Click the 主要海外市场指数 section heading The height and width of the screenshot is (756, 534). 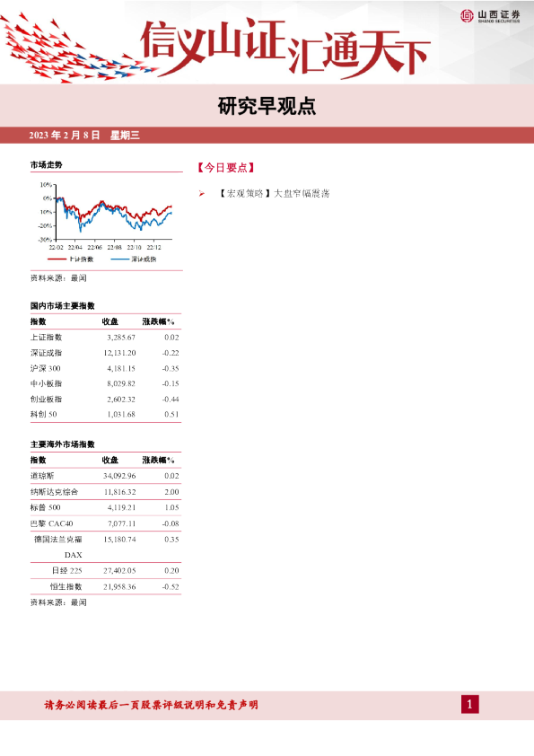(x=63, y=444)
